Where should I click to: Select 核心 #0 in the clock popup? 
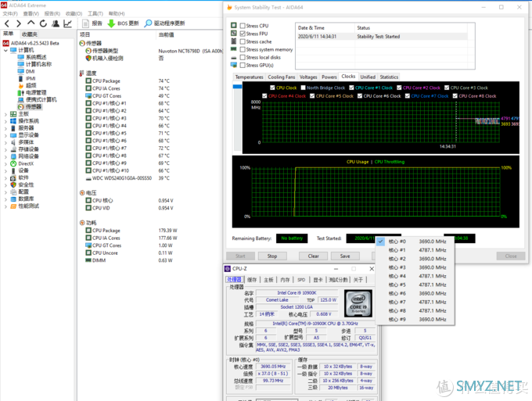click(415, 242)
